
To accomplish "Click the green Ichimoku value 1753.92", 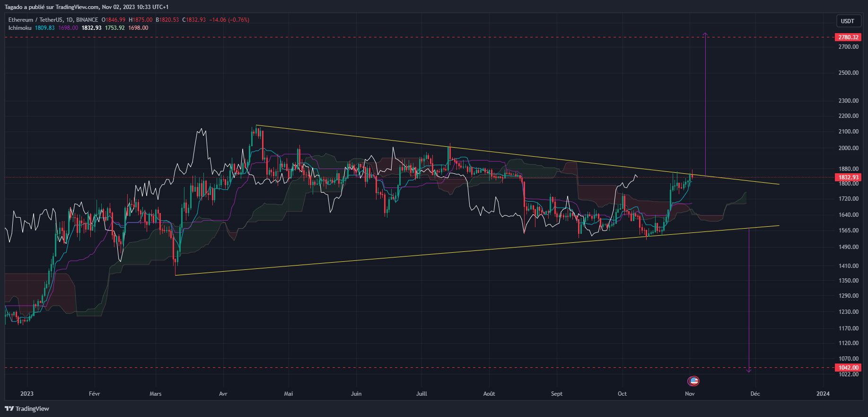I will (x=115, y=28).
